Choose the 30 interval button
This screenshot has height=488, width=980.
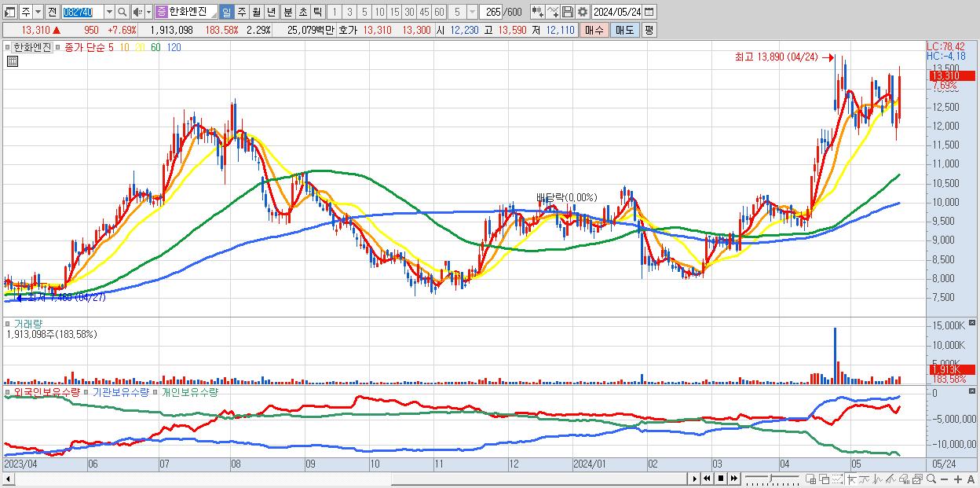(409, 12)
